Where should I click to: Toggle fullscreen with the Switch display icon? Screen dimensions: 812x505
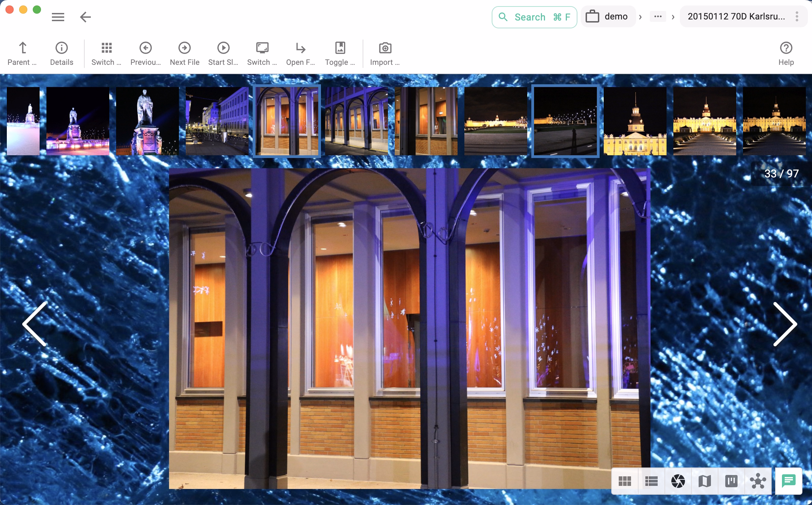tap(262, 53)
